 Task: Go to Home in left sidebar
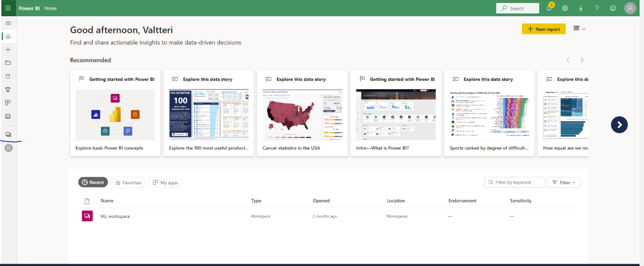point(8,36)
